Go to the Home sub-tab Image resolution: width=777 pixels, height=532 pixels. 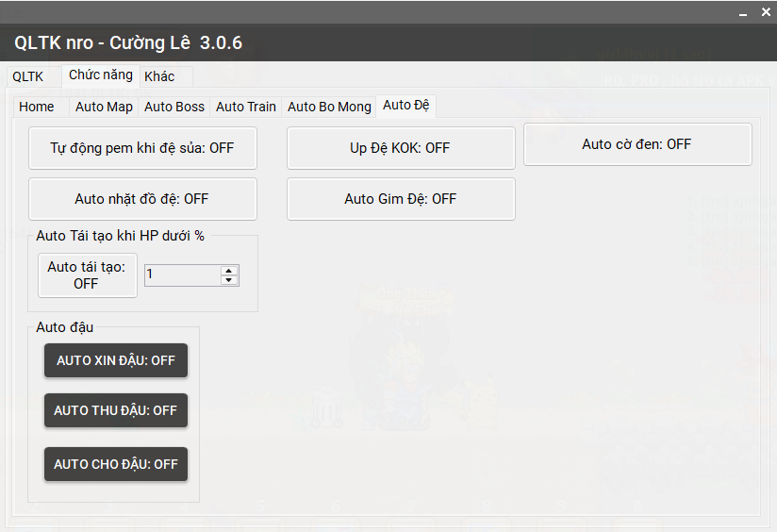(37, 107)
